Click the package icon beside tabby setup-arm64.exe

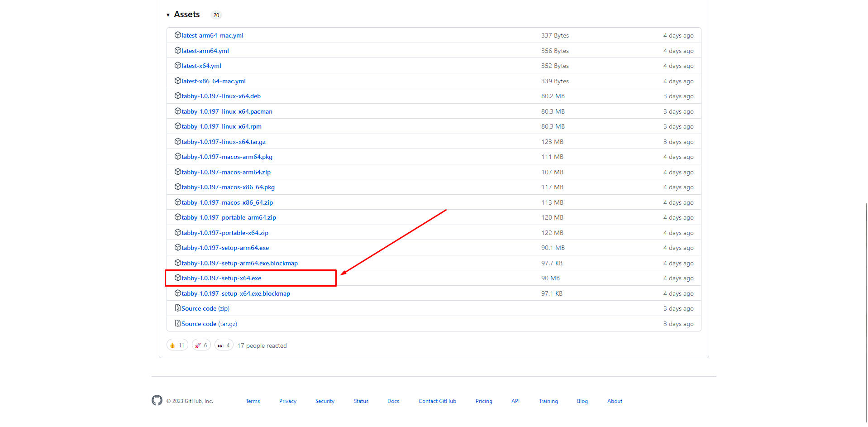tap(178, 247)
